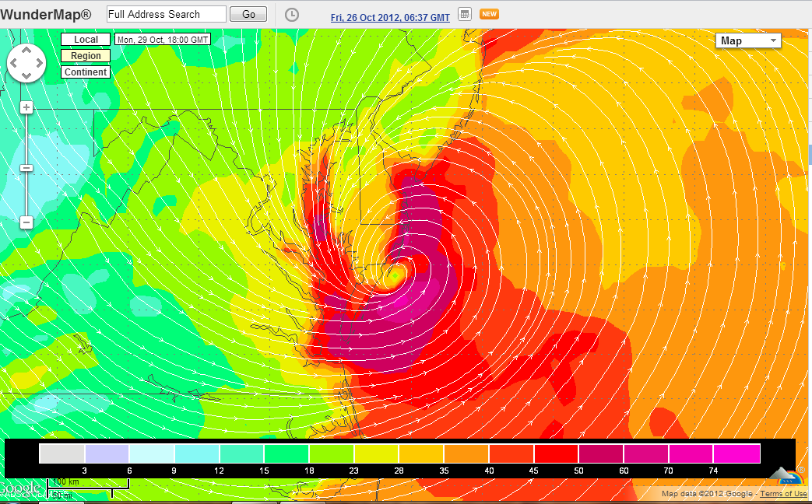Click the WunderMap logo
The height and width of the screenshot is (504, 812).
[46, 14]
